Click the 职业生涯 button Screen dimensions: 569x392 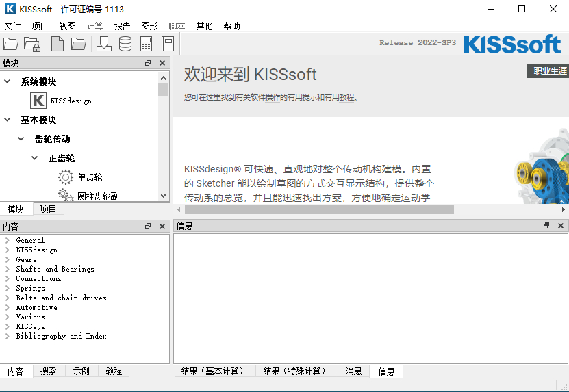(x=548, y=70)
